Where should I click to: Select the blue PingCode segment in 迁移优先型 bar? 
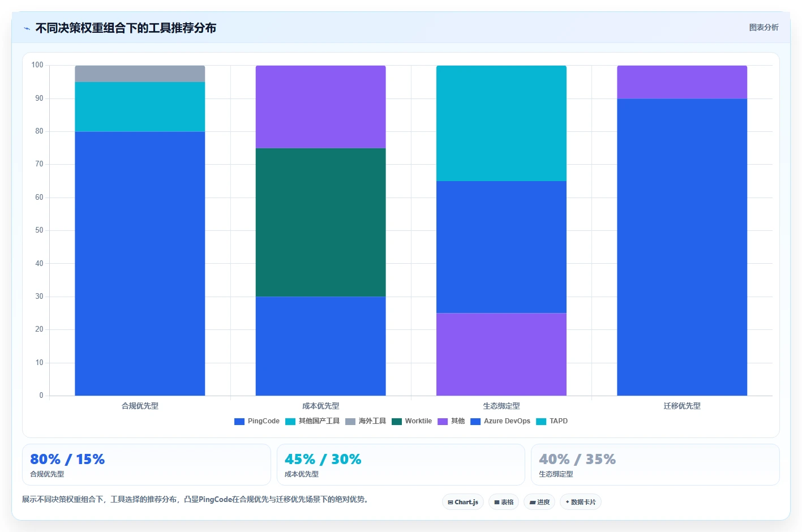(x=682, y=247)
